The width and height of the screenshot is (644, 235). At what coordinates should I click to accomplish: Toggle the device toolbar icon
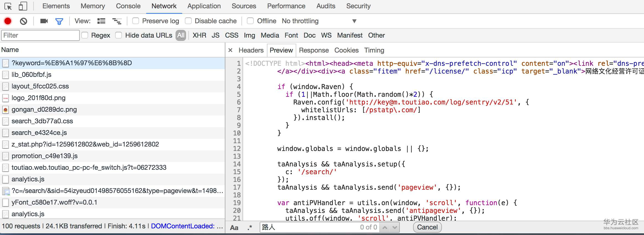(23, 6)
